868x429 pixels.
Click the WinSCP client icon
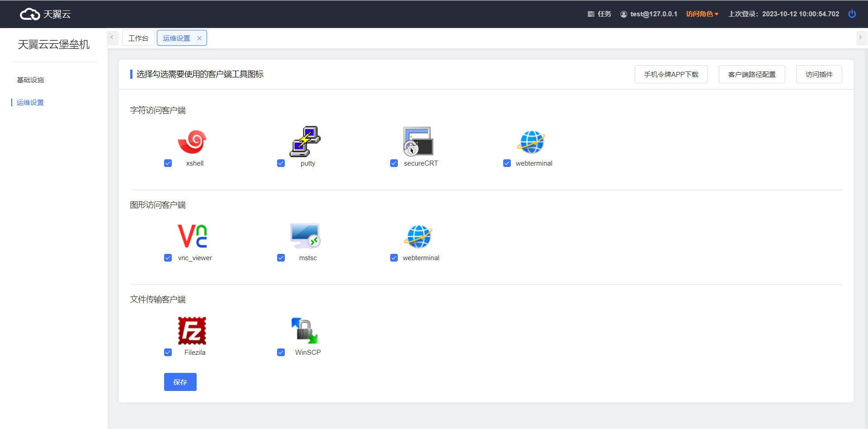(305, 331)
